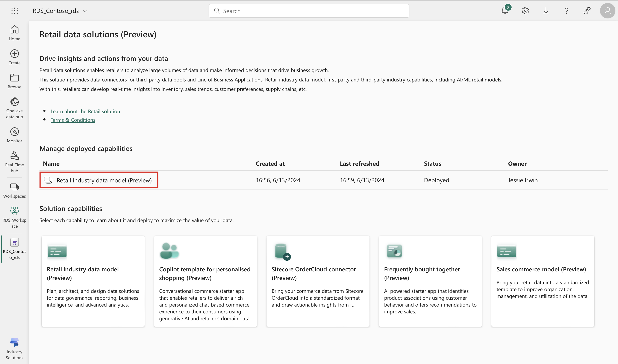Viewport: 618px width, 364px height.
Task: Click the Owner column header
Action: pos(517,164)
